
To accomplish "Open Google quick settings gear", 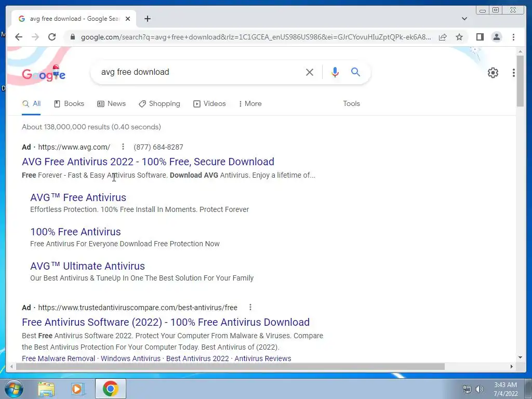I will click(x=493, y=73).
